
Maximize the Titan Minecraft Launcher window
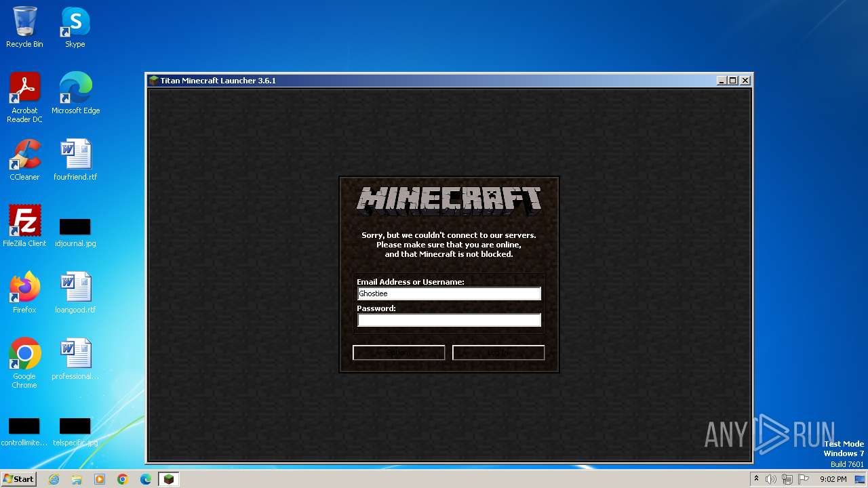click(x=733, y=80)
